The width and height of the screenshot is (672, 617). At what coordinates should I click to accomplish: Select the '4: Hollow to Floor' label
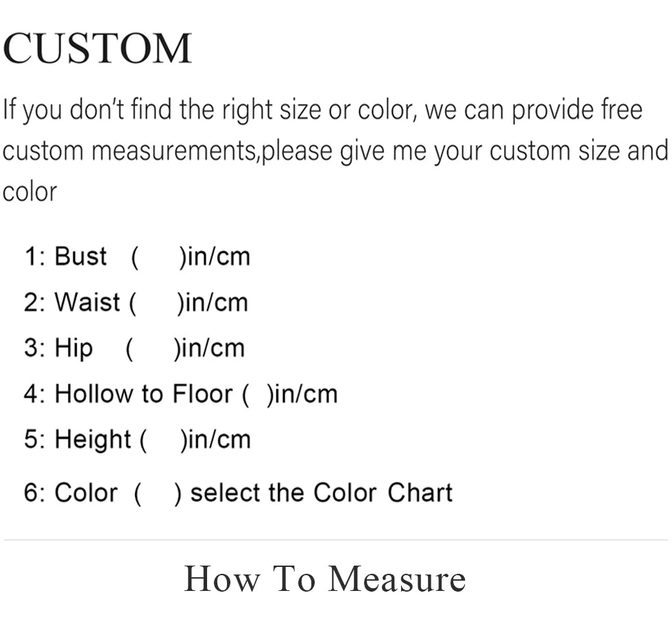(128, 394)
